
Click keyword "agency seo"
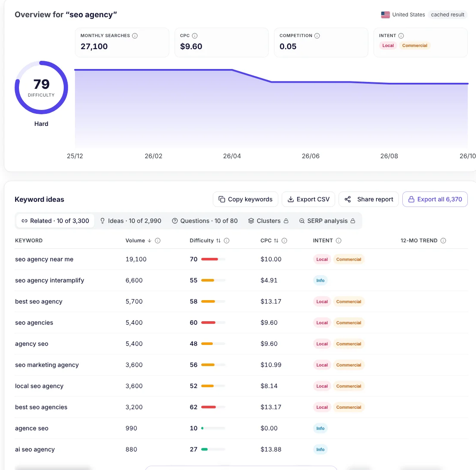point(31,344)
